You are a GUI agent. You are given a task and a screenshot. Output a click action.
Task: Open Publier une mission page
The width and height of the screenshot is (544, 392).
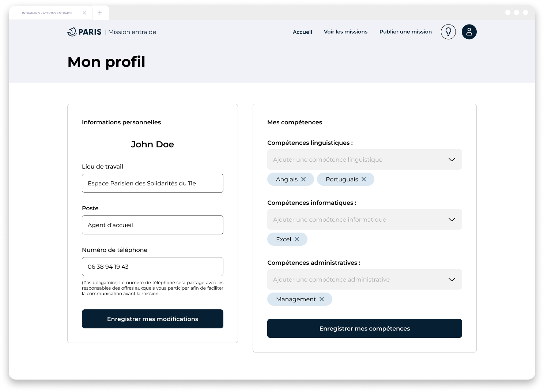coord(405,32)
